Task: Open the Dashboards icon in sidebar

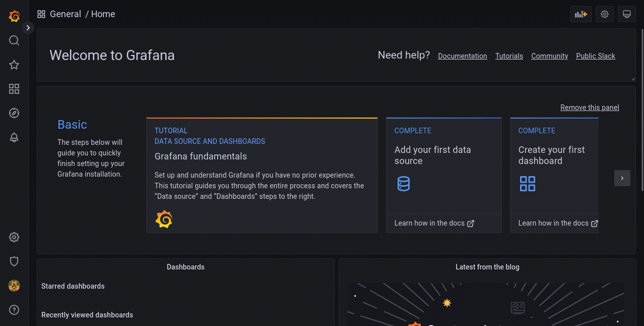Action: [x=14, y=89]
